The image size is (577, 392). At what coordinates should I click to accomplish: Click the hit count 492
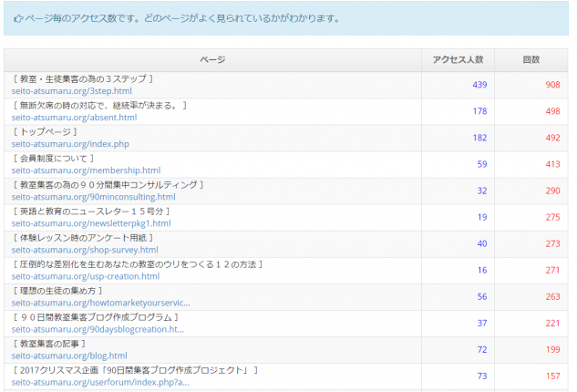tap(552, 138)
